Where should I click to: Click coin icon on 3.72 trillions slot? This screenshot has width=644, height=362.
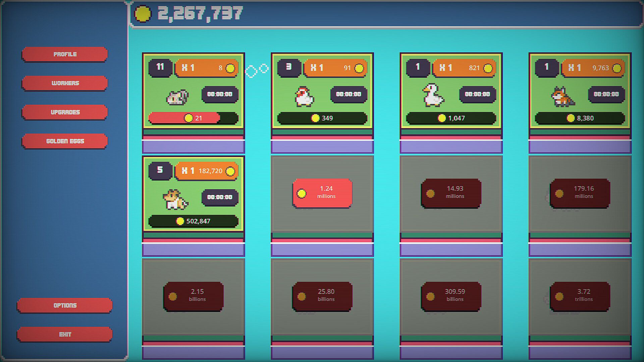(x=559, y=297)
